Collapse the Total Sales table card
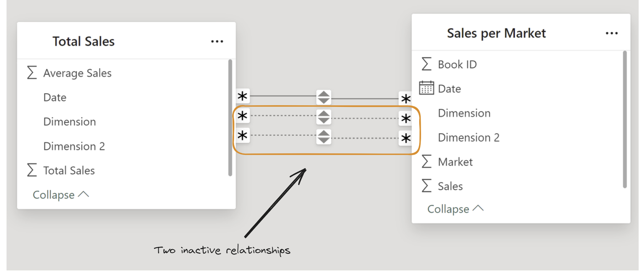 [x=61, y=195]
